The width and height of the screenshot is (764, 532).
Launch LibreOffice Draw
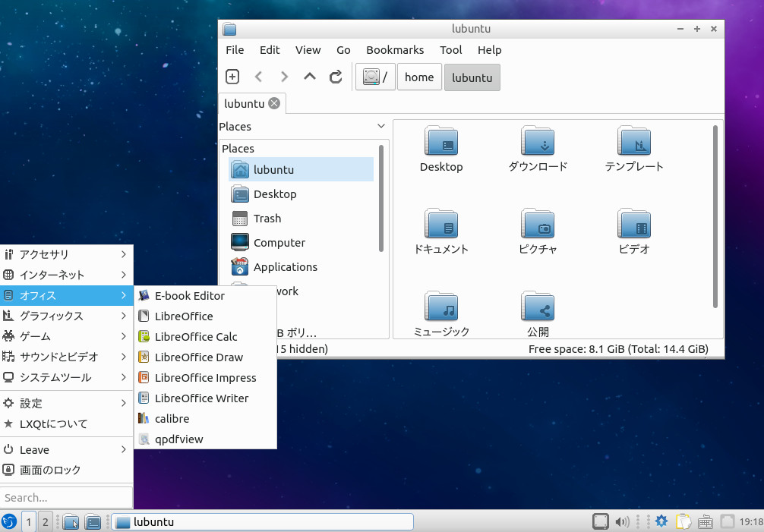click(x=205, y=357)
